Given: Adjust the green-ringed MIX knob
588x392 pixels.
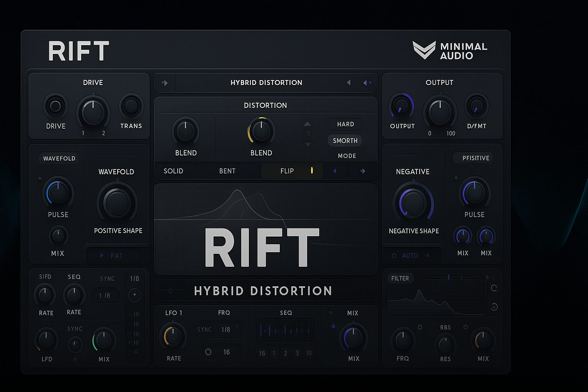Looking at the screenshot, I should tap(104, 340).
